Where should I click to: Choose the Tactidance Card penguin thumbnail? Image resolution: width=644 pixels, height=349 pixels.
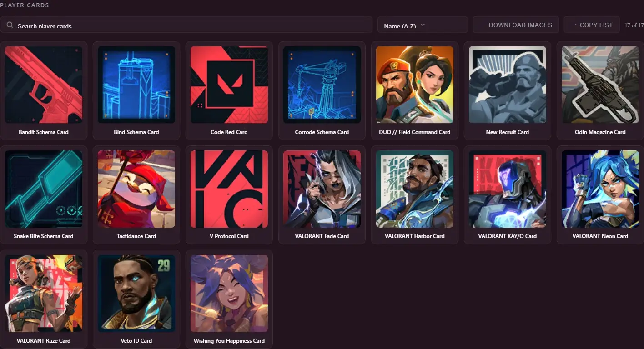136,189
